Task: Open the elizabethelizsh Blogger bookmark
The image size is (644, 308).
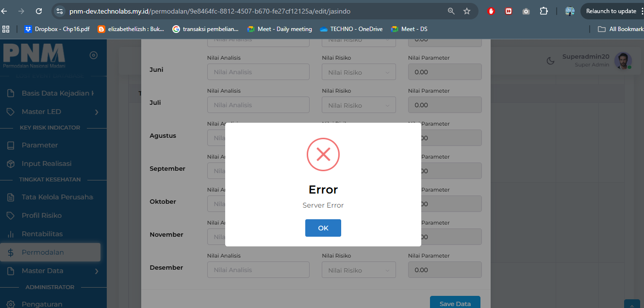Action: tap(131, 29)
